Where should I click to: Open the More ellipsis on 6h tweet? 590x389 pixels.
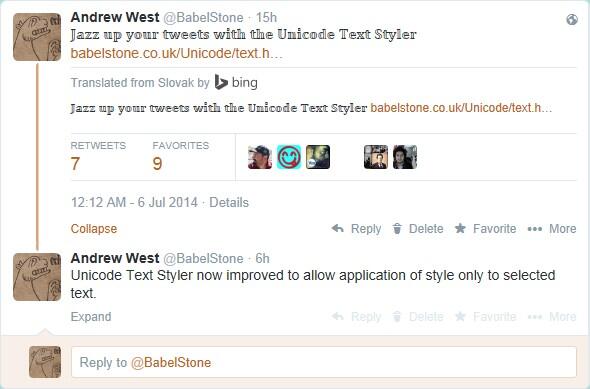pyautogui.click(x=535, y=317)
